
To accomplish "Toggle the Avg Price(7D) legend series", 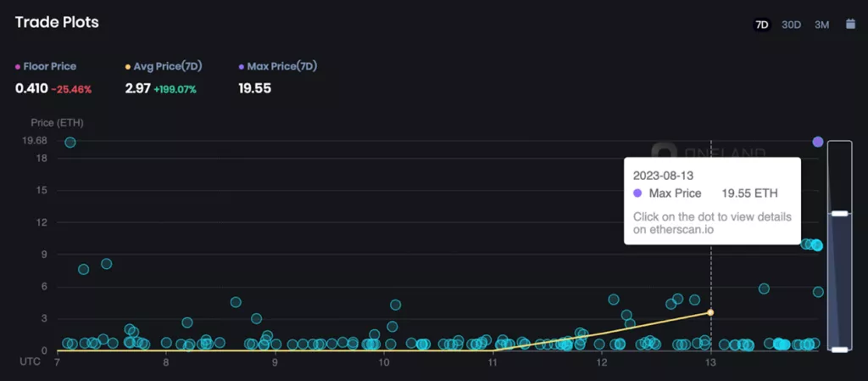I will 161,66.
